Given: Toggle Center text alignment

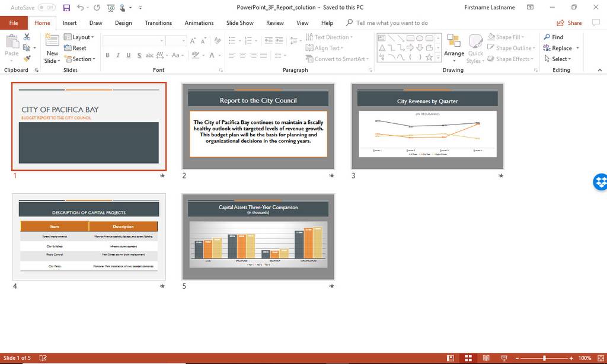Looking at the screenshot, I should (x=242, y=55).
